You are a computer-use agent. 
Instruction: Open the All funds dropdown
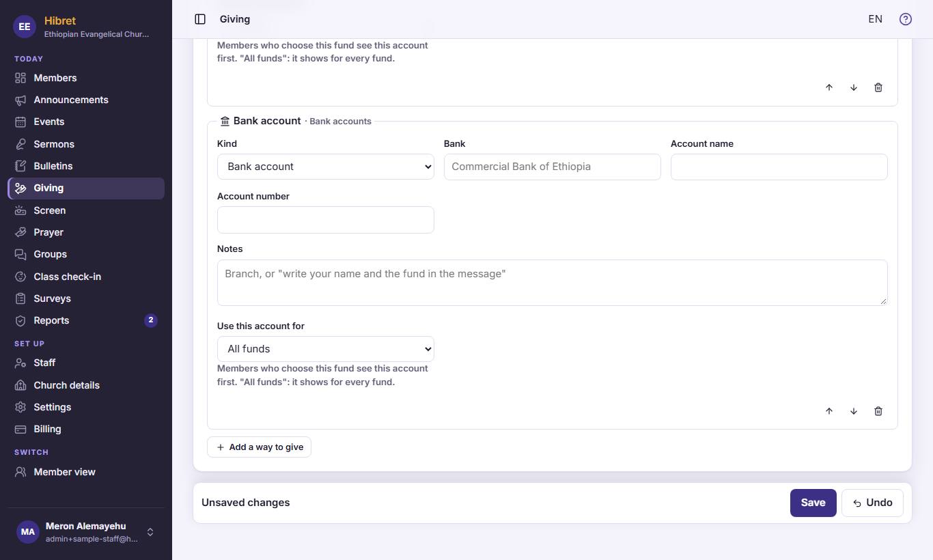pyautogui.click(x=326, y=349)
